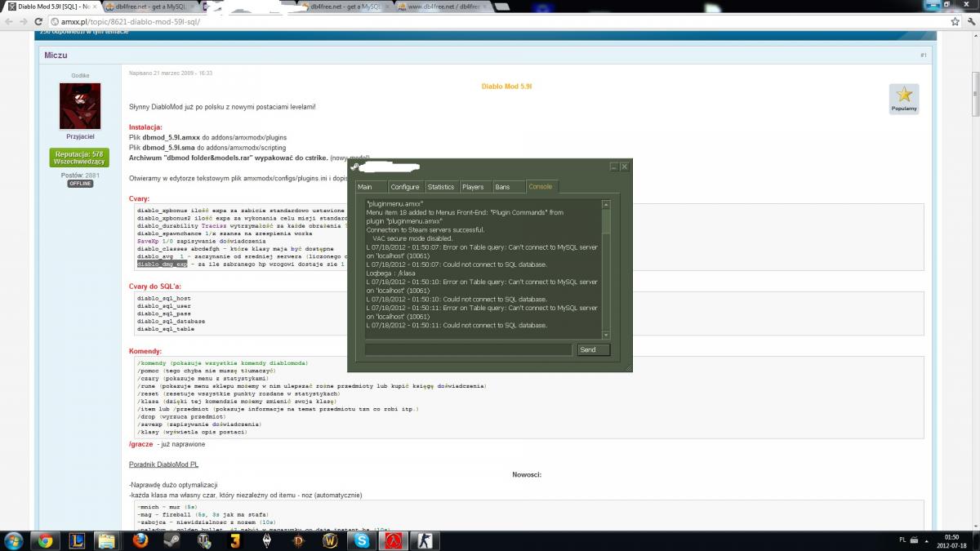The width and height of the screenshot is (980, 551).
Task: Click the diablo_sql_table cvar line
Action: [x=166, y=329]
